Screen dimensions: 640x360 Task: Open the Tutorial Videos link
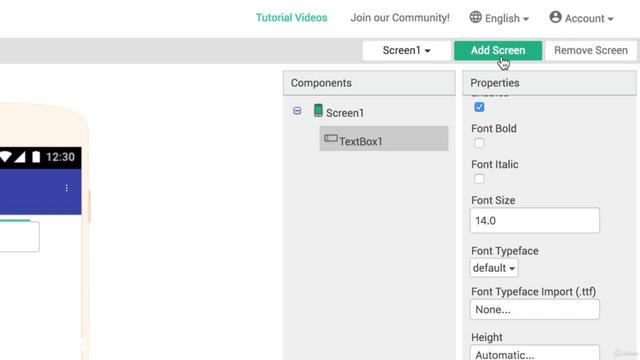coord(291,18)
